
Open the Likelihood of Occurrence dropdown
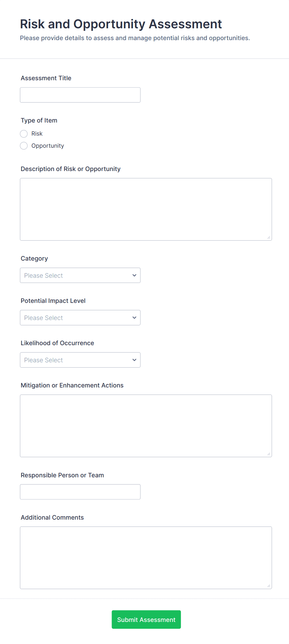tap(80, 360)
